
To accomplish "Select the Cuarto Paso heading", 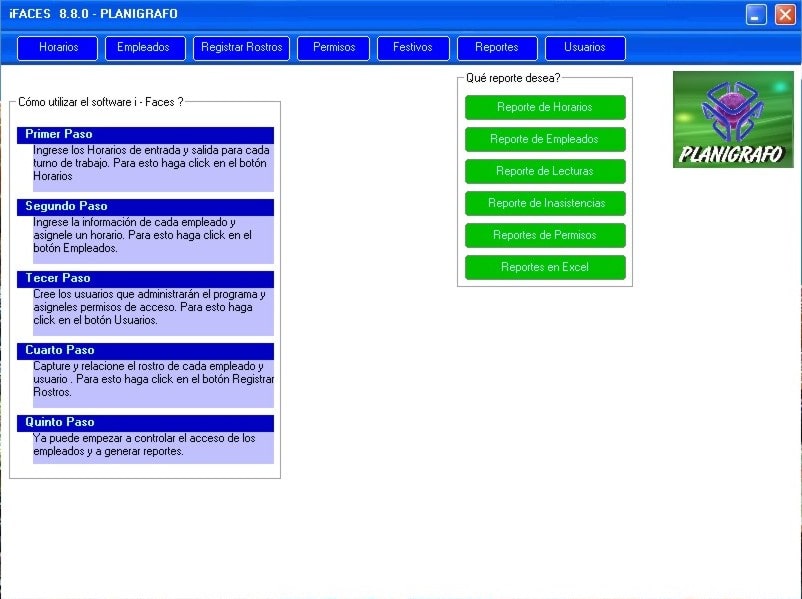I will (146, 351).
